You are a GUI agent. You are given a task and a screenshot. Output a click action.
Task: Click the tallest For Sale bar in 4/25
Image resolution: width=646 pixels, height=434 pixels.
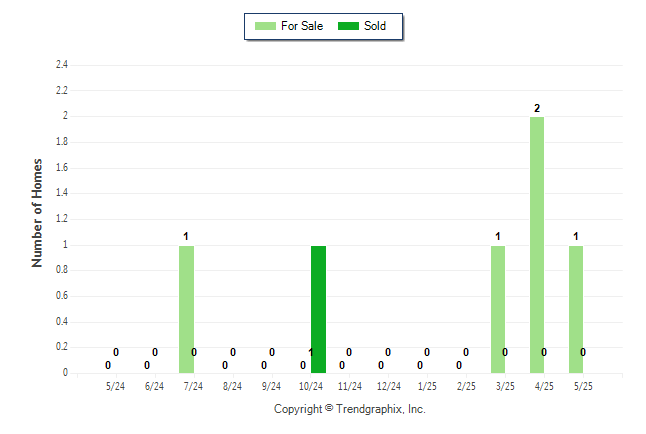537,245
